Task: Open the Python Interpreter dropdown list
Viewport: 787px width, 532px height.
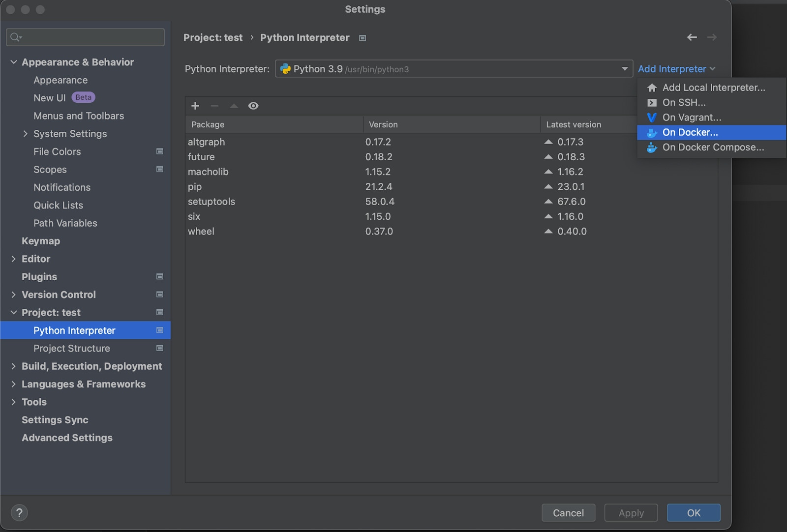Action: click(x=625, y=69)
